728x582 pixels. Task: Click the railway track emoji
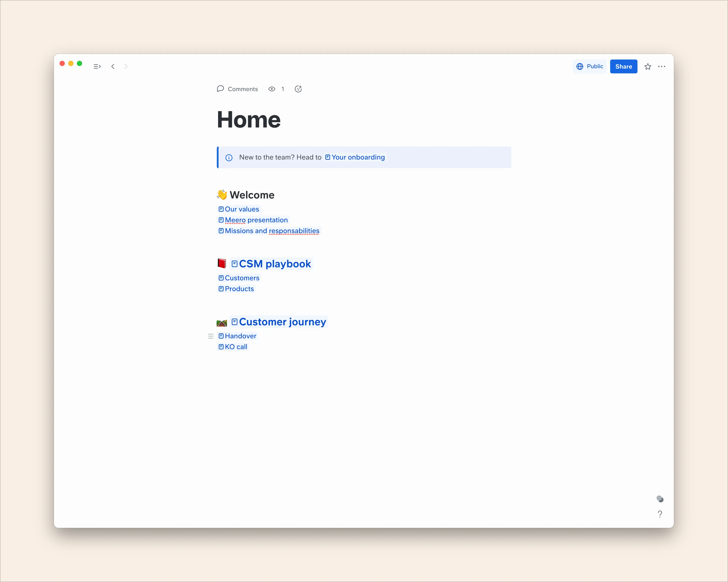point(222,323)
